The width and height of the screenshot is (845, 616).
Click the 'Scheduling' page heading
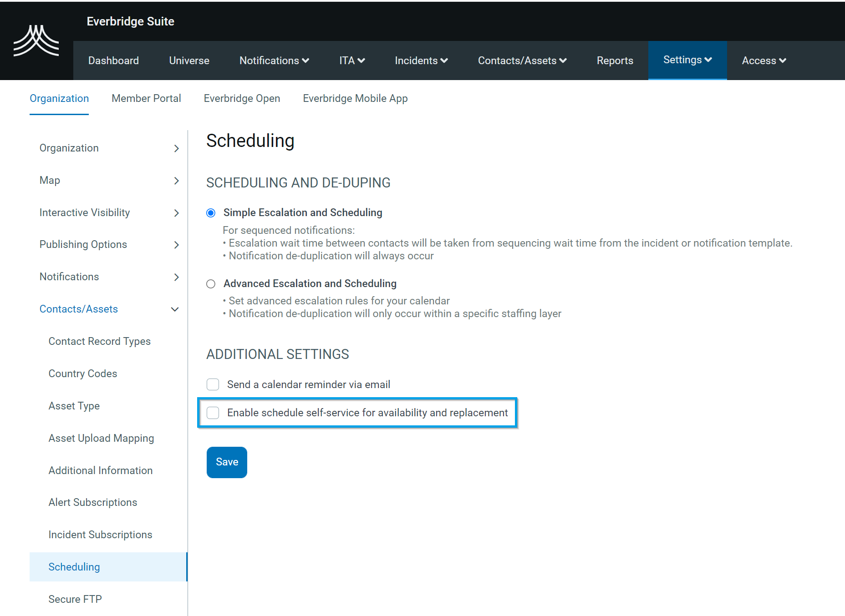pyautogui.click(x=250, y=141)
